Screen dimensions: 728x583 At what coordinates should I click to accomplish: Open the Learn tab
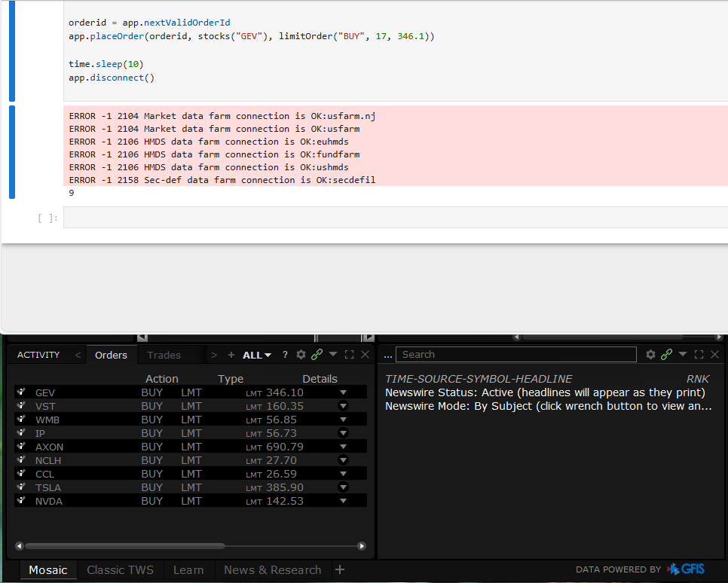[188, 570]
